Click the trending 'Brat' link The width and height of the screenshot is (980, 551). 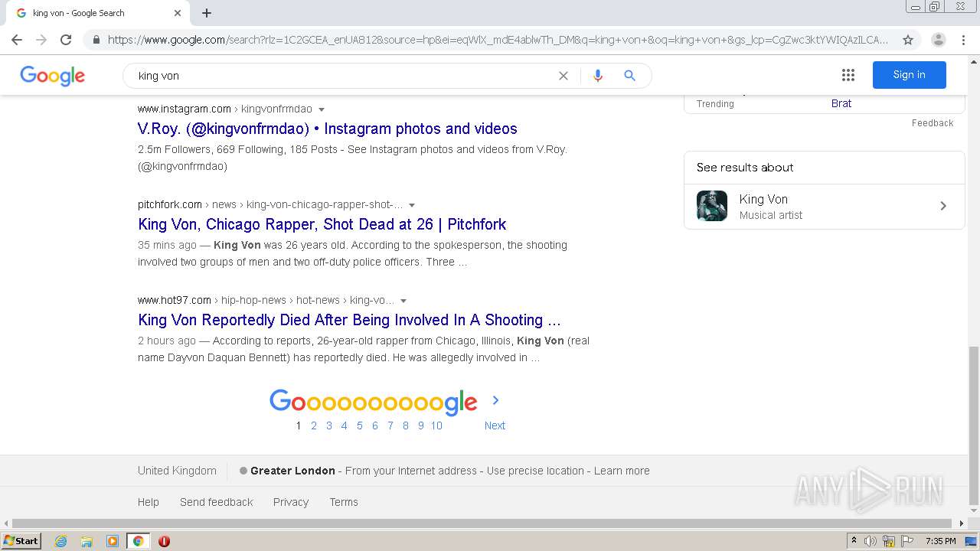841,103
